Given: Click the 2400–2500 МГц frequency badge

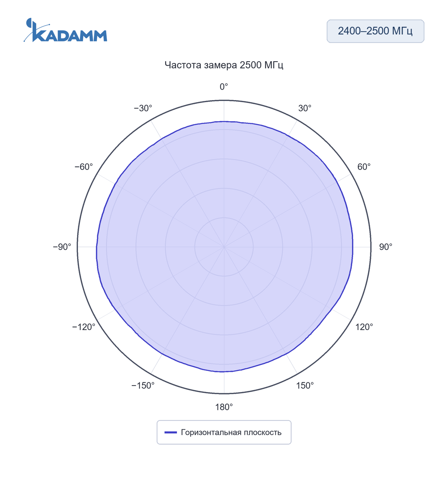Looking at the screenshot, I should tap(375, 31).
